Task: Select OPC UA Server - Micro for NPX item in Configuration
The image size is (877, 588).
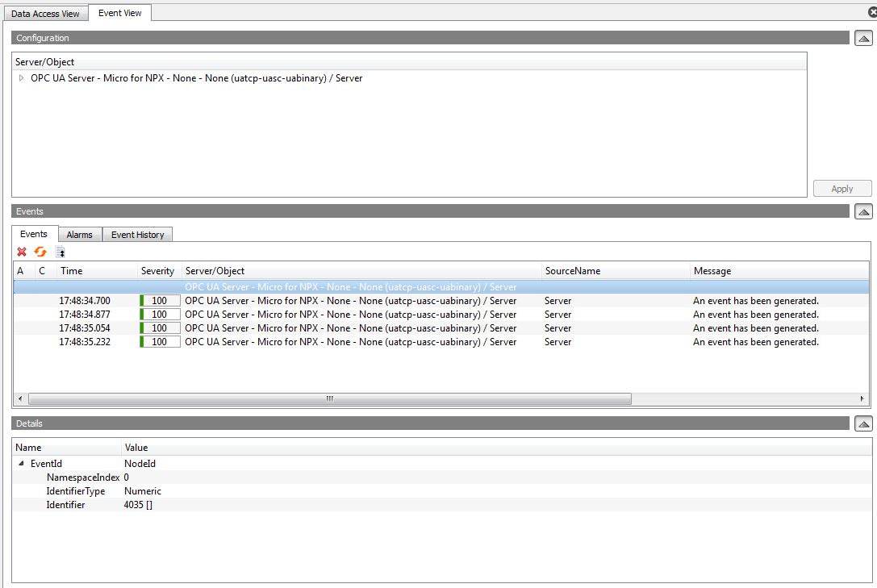Action: click(x=196, y=78)
